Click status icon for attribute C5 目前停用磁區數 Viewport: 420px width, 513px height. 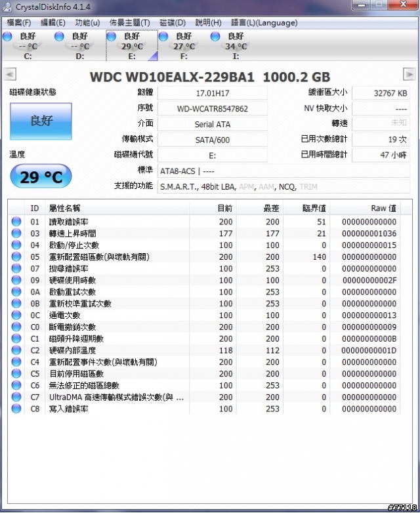pyautogui.click(x=16, y=374)
